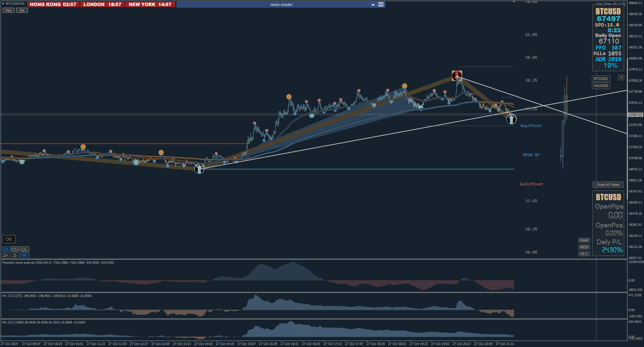This screenshot has width=644, height=347.
Task: Click the red down-arrow sell signal icon
Action: [457, 76]
